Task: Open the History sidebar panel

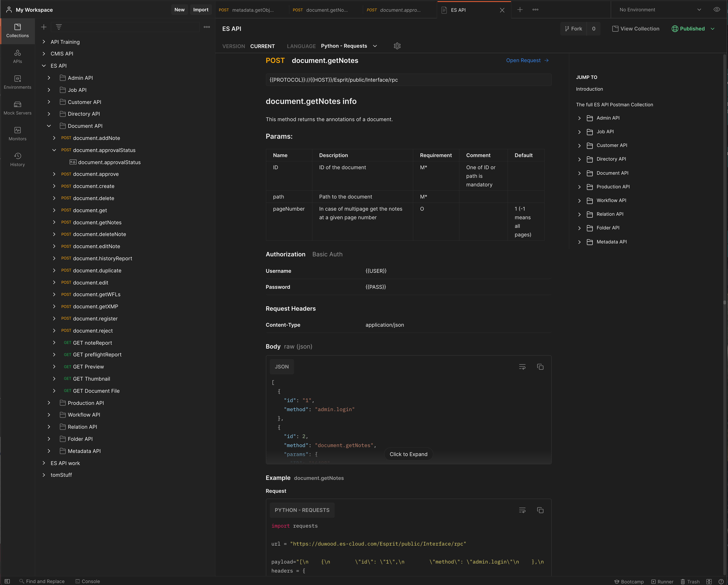Action: (x=18, y=160)
